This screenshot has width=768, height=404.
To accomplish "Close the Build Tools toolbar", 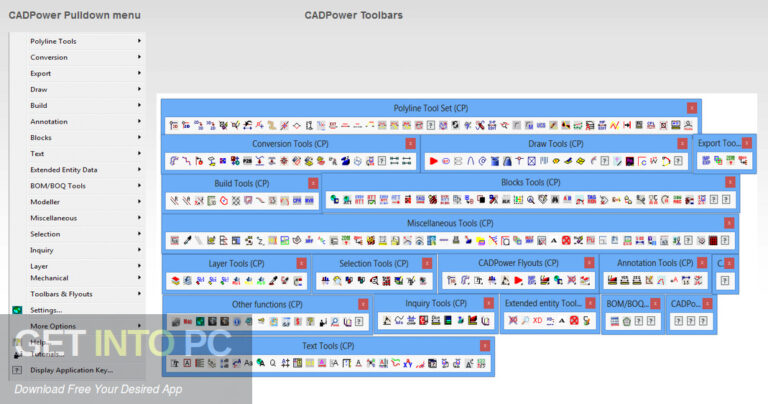I will [313, 183].
